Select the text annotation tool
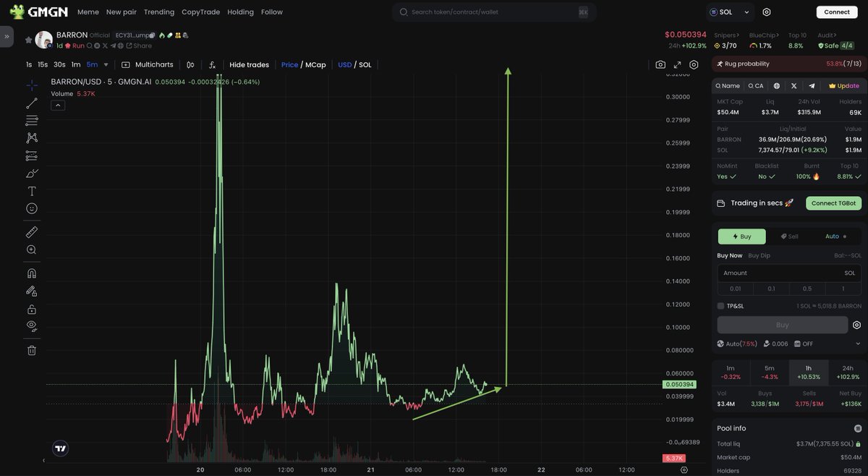This screenshot has height=476, width=868. click(32, 191)
